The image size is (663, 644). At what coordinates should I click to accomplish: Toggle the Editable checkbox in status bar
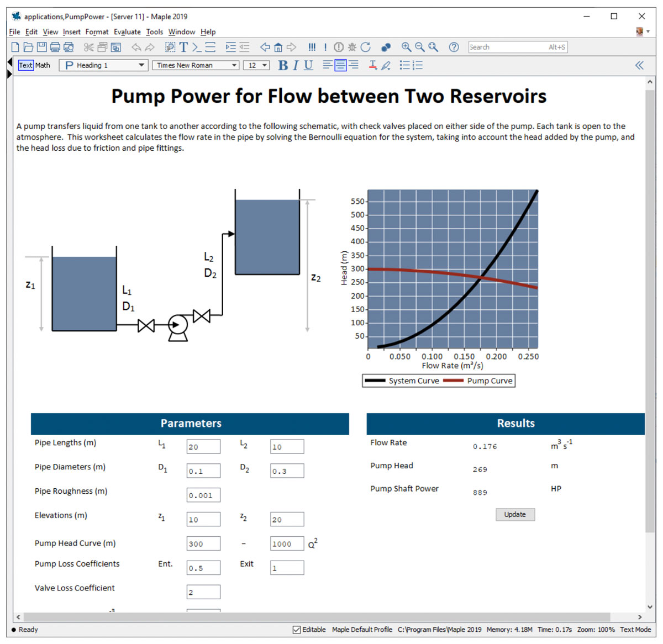(297, 630)
